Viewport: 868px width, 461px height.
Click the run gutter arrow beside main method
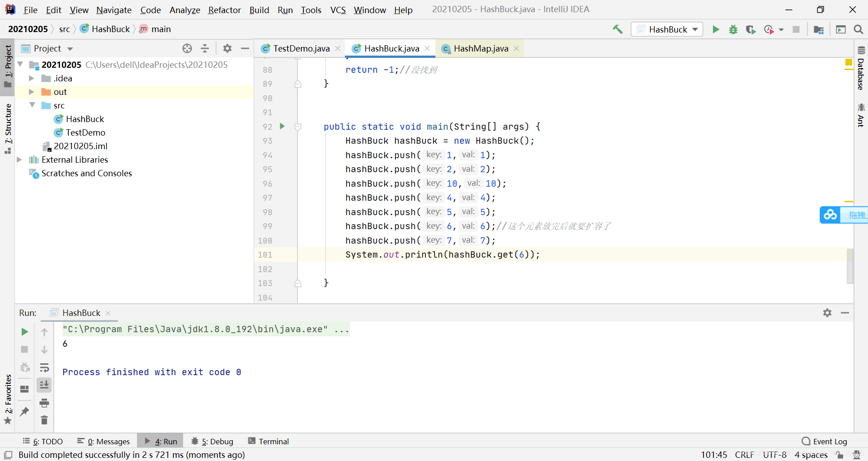pyautogui.click(x=282, y=126)
